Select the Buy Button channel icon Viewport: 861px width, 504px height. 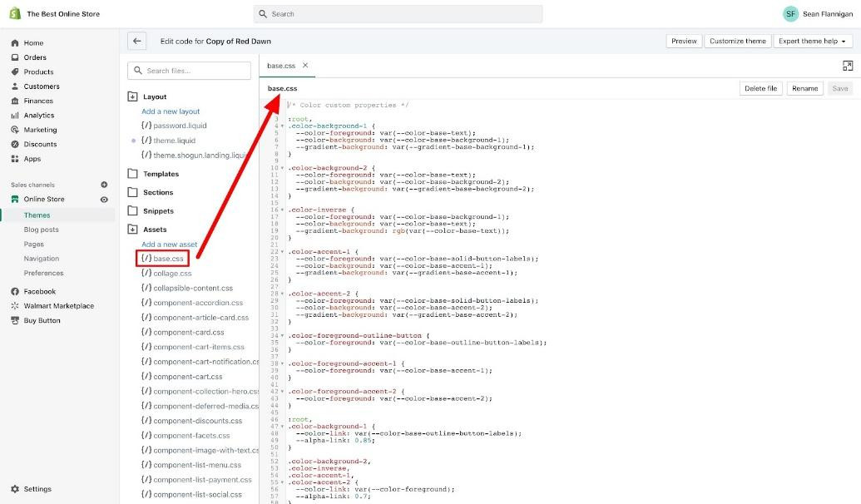13,319
